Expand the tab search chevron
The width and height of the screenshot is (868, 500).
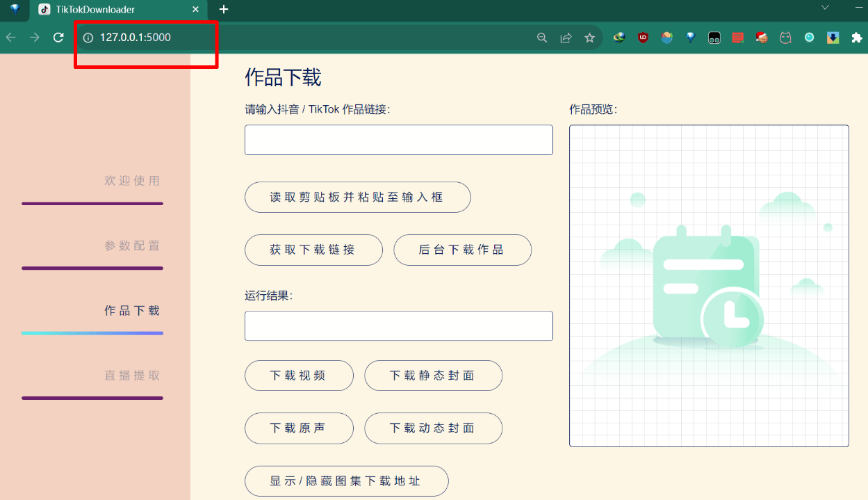click(825, 8)
